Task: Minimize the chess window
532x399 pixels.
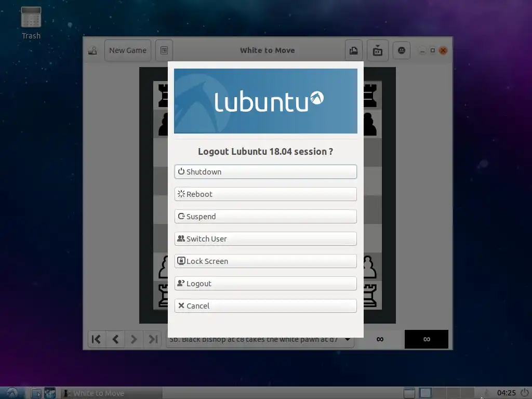Action: pos(422,50)
